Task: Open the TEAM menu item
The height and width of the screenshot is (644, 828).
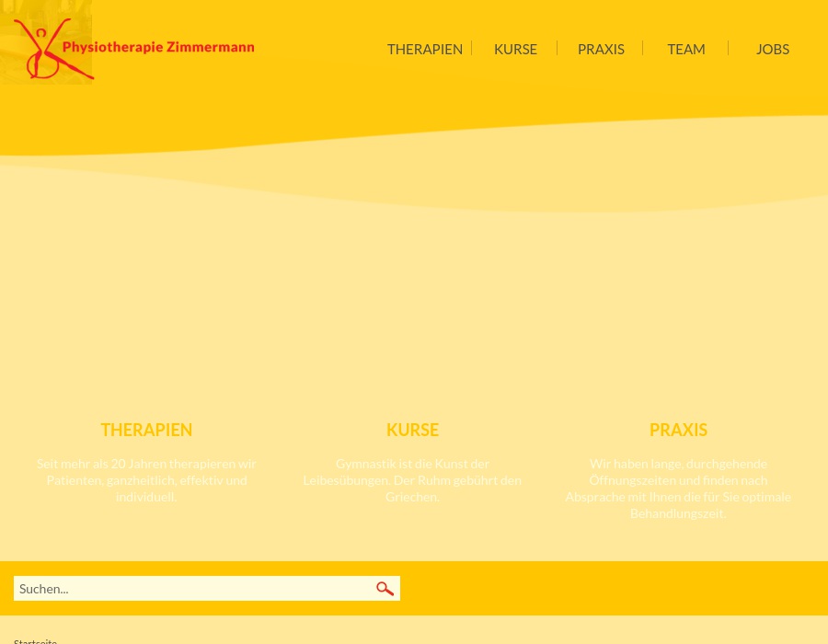Action: click(685, 49)
